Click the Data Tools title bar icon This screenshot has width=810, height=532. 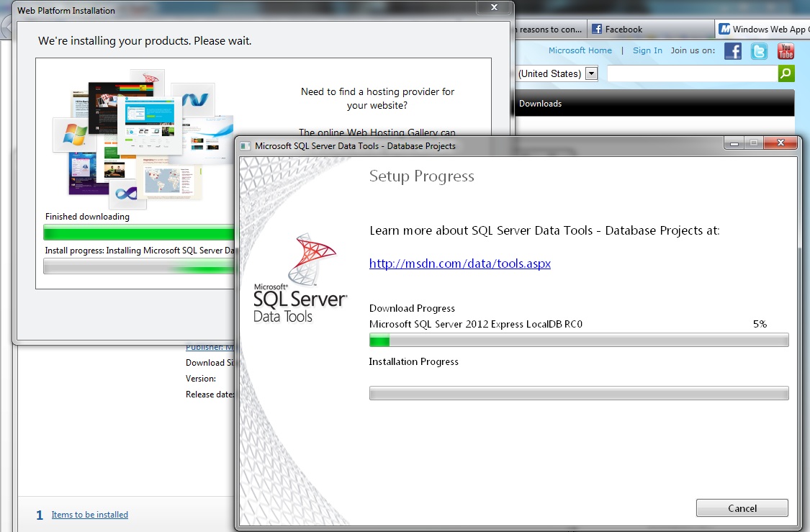click(x=246, y=146)
